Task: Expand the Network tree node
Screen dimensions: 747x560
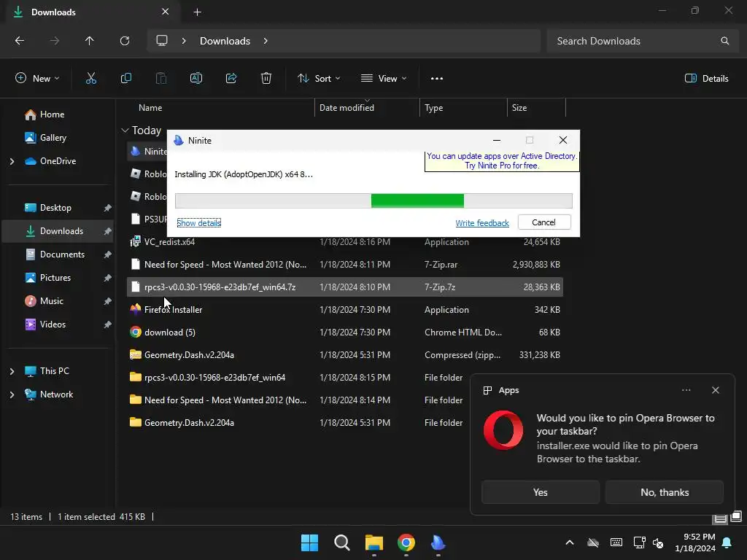Action: [x=12, y=394]
